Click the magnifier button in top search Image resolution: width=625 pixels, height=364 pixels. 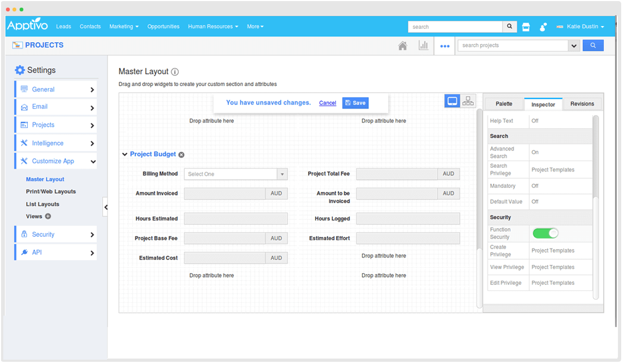click(x=509, y=27)
